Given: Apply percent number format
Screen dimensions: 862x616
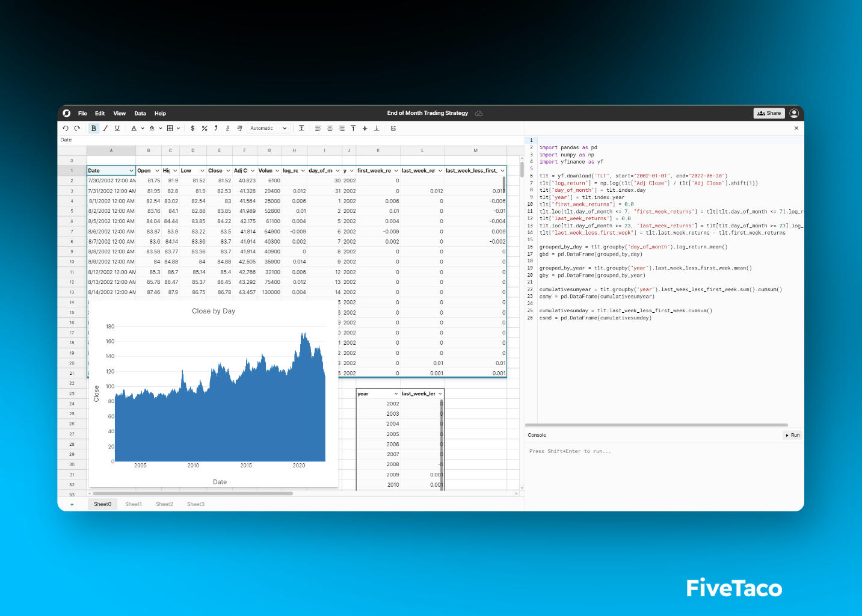Looking at the screenshot, I should (x=205, y=128).
